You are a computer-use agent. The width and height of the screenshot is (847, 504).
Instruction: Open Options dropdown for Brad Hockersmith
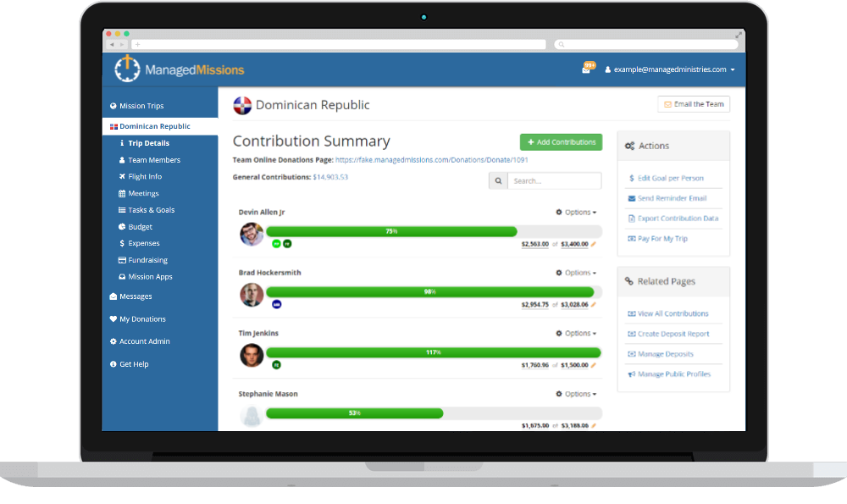pyautogui.click(x=576, y=273)
